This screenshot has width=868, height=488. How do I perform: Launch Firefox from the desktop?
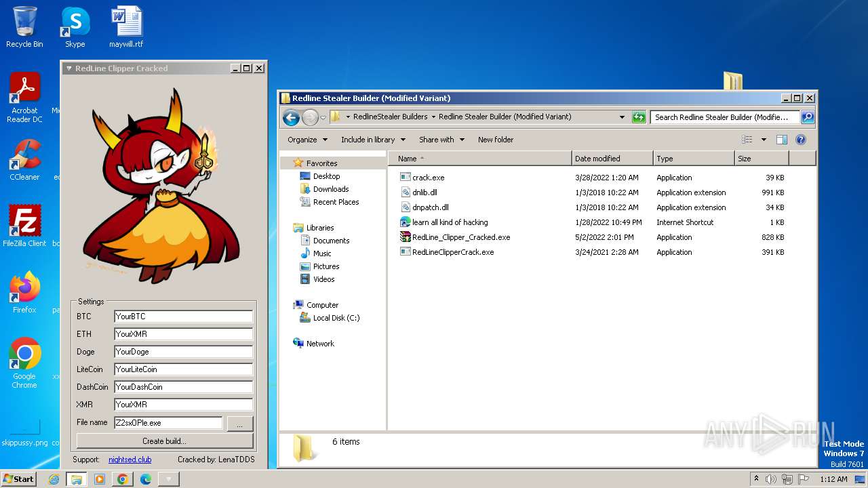24,292
